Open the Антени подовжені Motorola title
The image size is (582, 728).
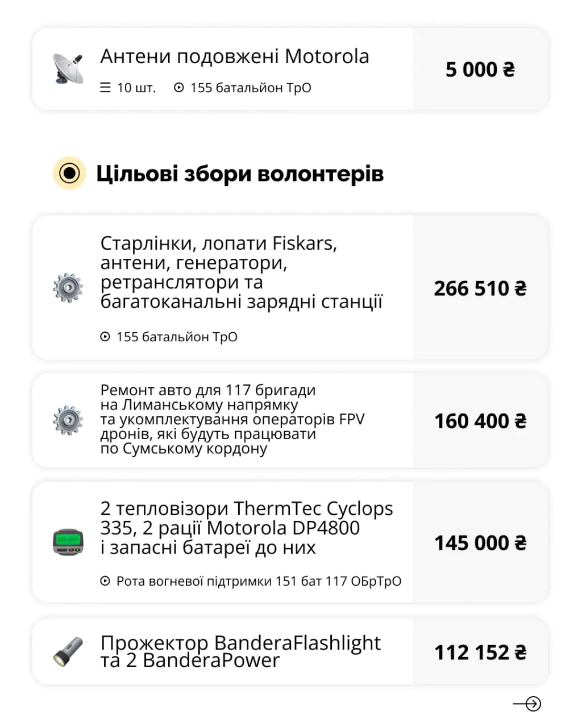235,56
